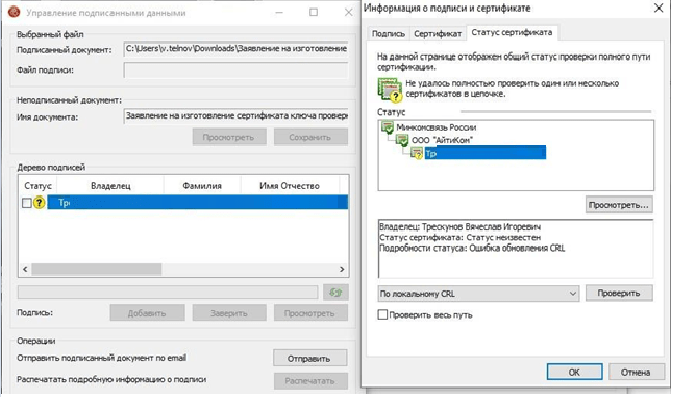
Task: Click Просмотреть... button under certificate chain
Action: click(x=619, y=205)
